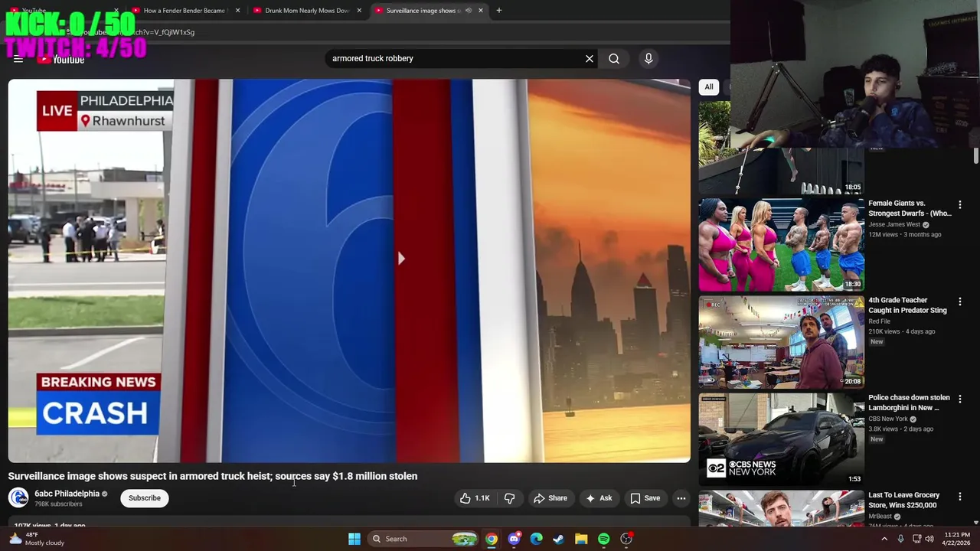
Task: Switch to Drunk Mom Nearly Mows Down tab
Action: click(x=306, y=11)
